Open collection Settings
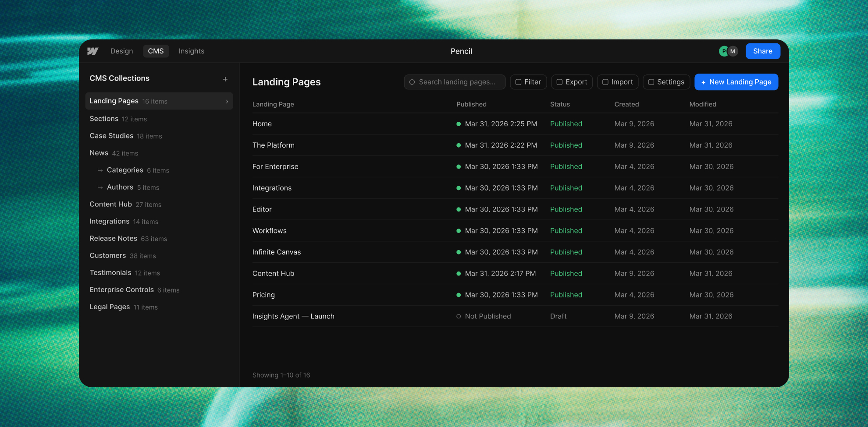 point(666,82)
